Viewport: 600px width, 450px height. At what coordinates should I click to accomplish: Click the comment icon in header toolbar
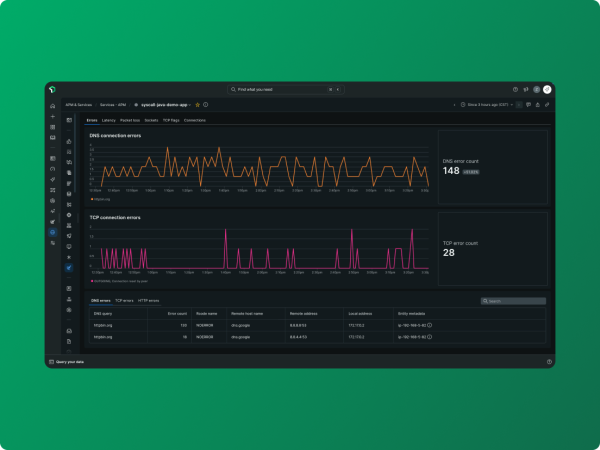[x=528, y=105]
